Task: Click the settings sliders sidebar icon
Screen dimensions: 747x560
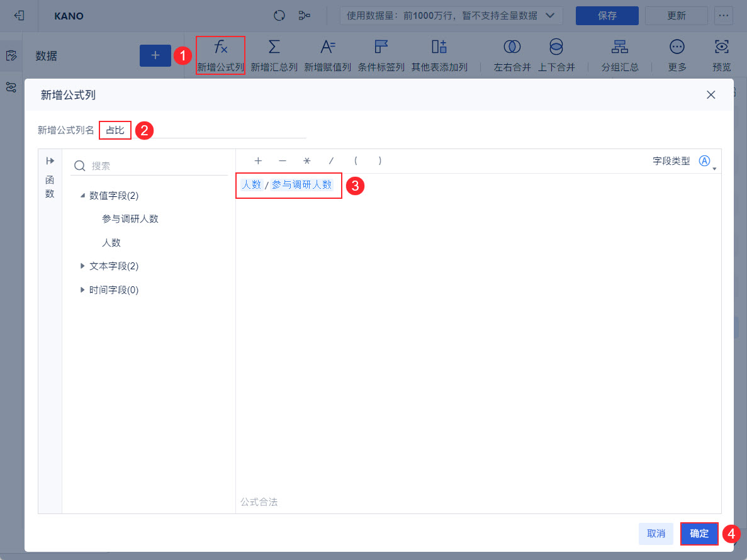Action: click(x=11, y=87)
